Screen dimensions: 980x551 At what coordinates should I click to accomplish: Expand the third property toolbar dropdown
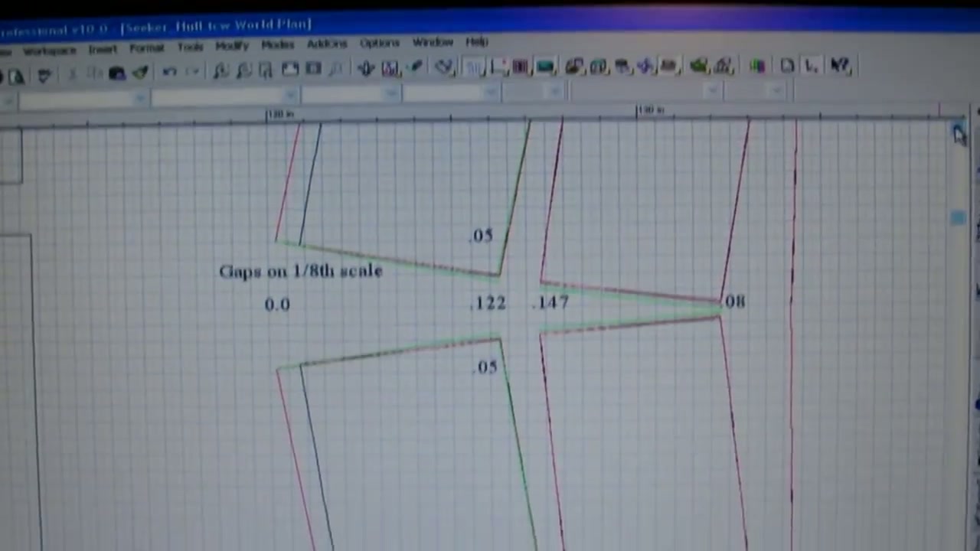tap(391, 94)
